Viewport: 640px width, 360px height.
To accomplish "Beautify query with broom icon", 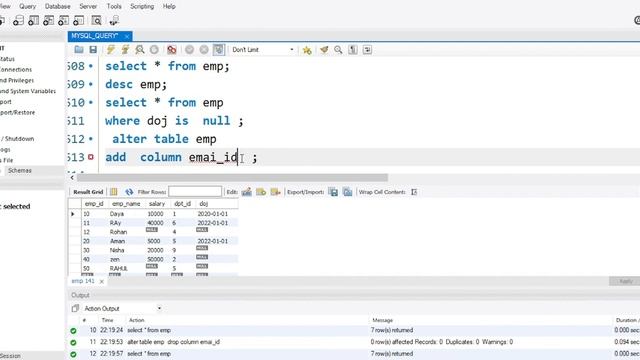I will (x=324, y=50).
